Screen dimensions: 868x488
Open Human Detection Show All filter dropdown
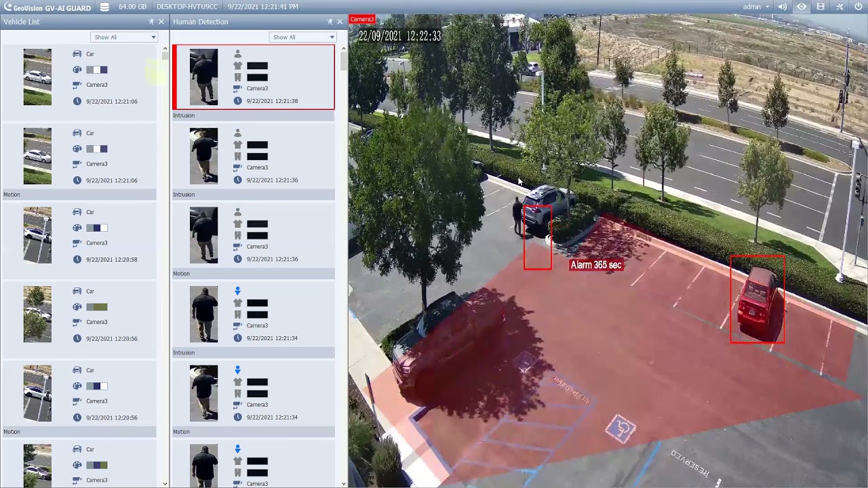point(302,37)
